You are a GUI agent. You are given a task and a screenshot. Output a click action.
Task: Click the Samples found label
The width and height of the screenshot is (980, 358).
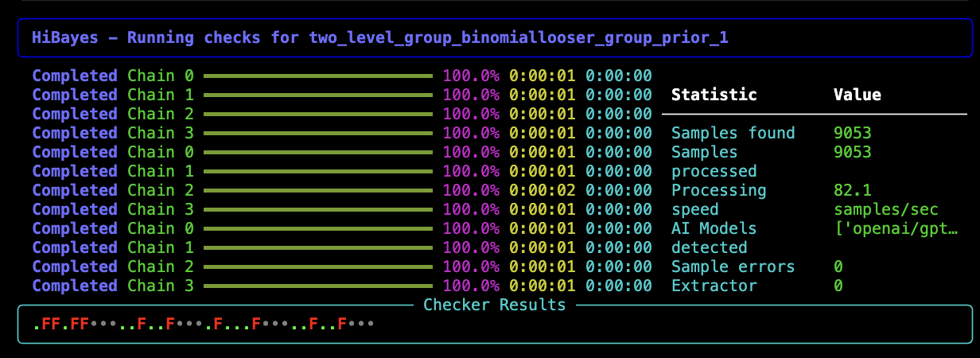click(x=733, y=133)
